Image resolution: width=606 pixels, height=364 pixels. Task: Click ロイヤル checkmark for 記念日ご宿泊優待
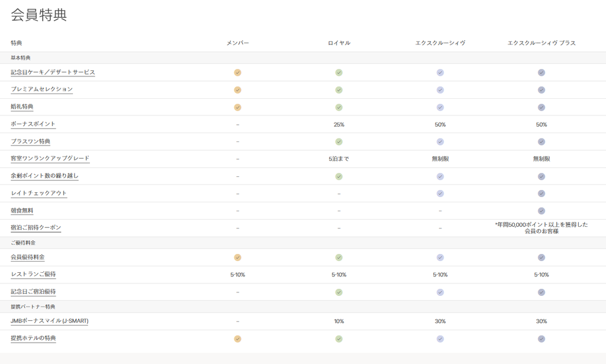click(339, 292)
